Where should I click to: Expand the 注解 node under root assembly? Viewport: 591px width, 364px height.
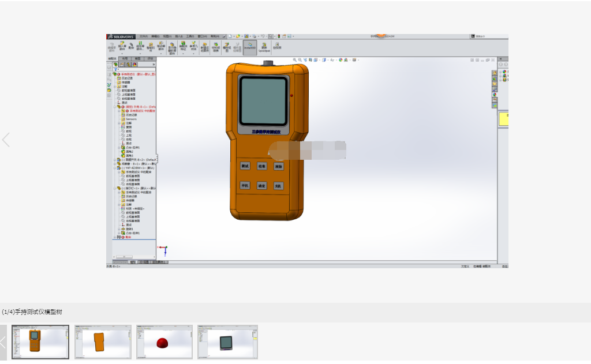pos(115,87)
